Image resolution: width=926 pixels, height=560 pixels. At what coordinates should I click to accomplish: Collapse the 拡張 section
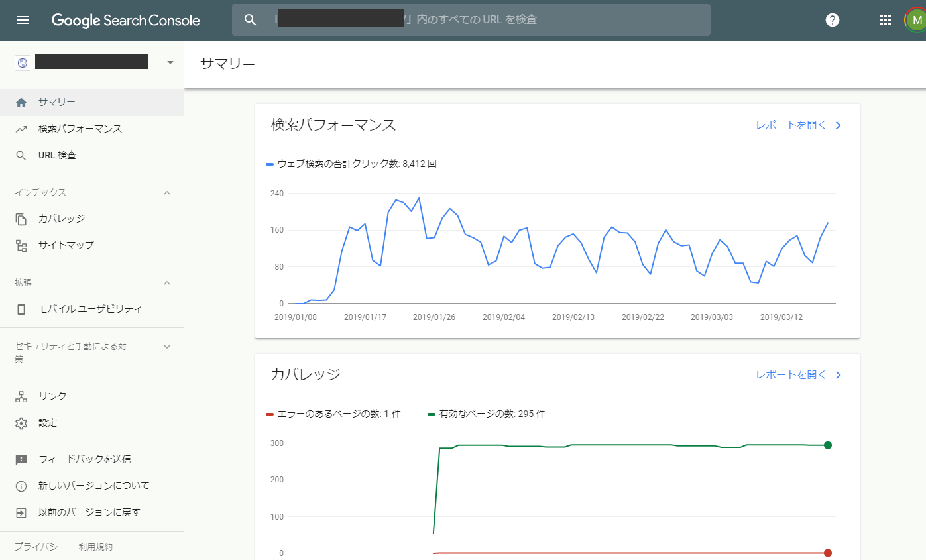(167, 282)
